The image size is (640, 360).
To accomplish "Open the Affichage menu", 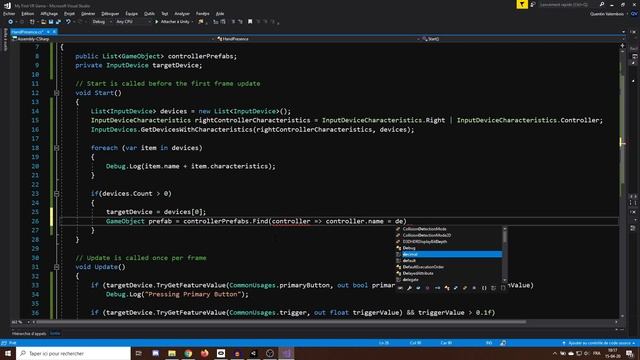I will tap(49, 13).
